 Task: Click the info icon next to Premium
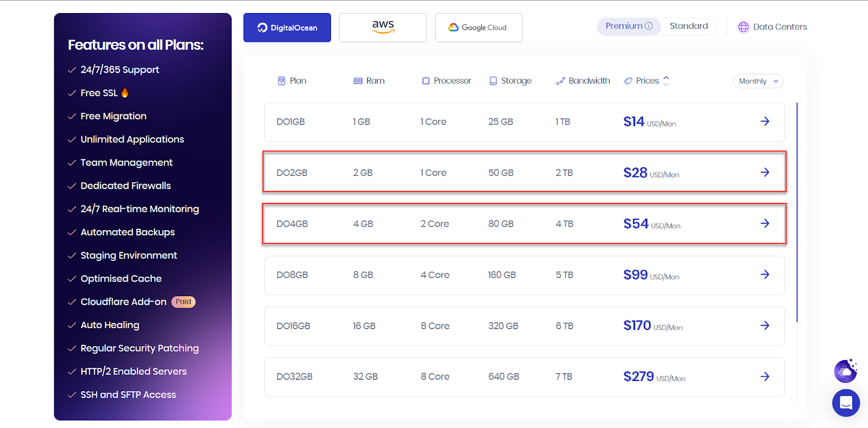(648, 26)
